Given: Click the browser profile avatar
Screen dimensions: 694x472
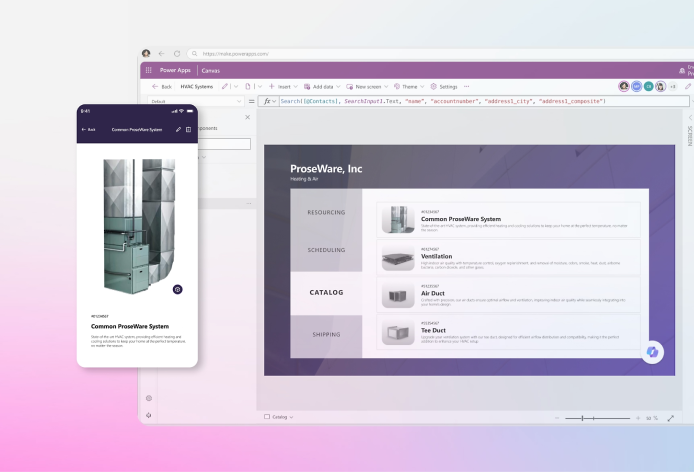Looking at the screenshot, I should tap(146, 54).
